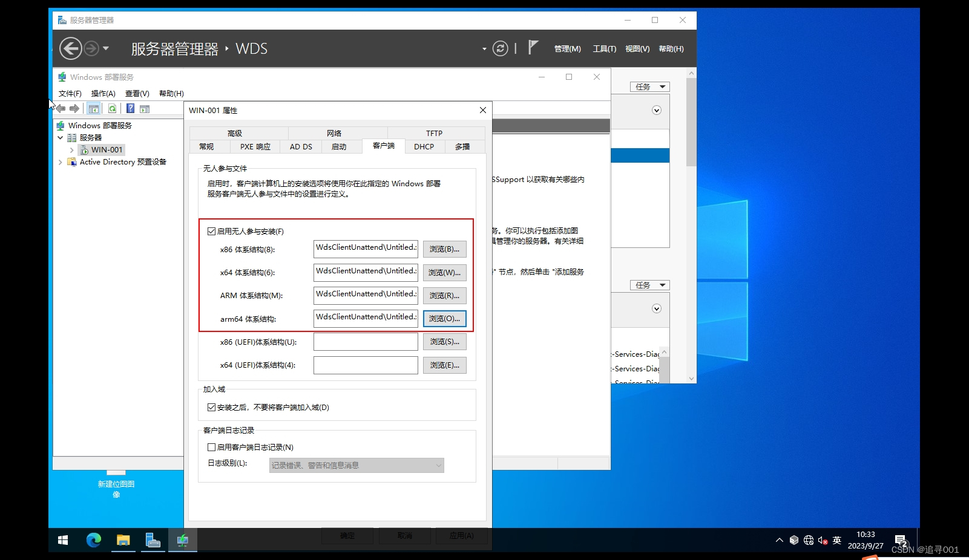Screen dimensions: 969x560
Task: Open the 操作(A) menu
Action: (x=103, y=93)
